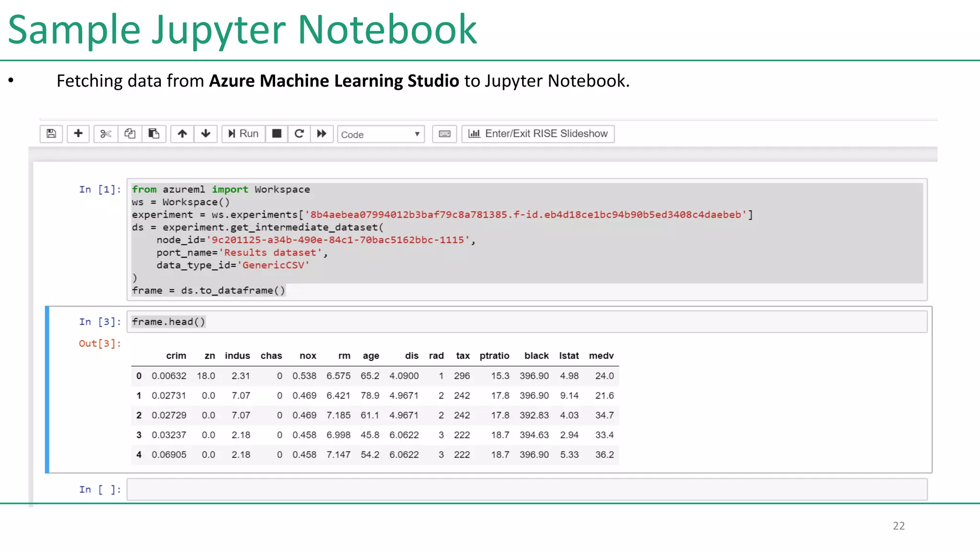Click the empty In [ ] cell input
980x551 pixels.
[526, 489]
